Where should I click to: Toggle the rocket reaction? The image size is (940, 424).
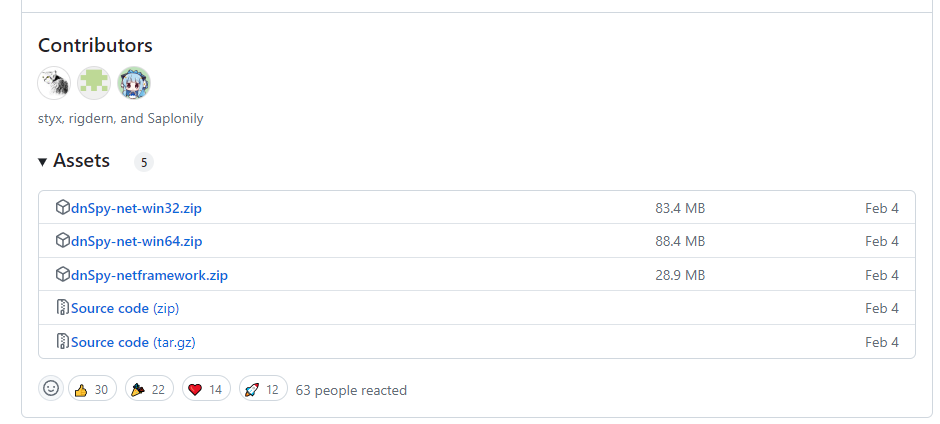tap(263, 389)
